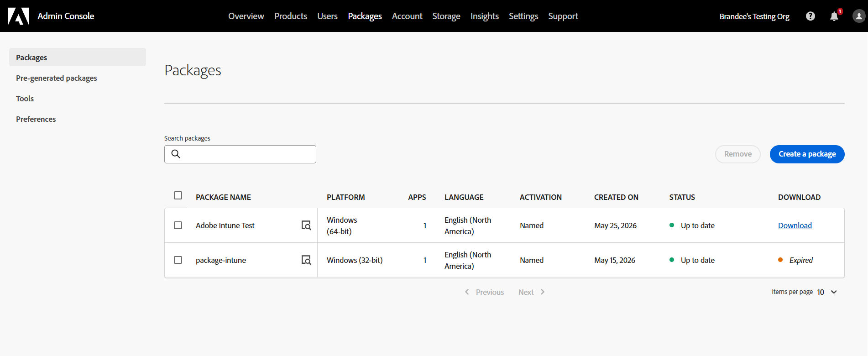Open the Account tab
Screen dimensions: 868x356
click(x=407, y=16)
